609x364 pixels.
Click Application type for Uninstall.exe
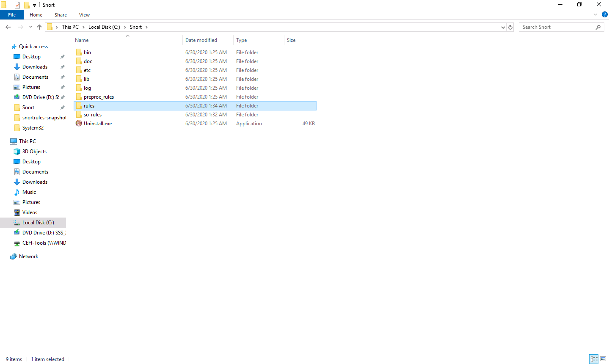[x=249, y=124]
